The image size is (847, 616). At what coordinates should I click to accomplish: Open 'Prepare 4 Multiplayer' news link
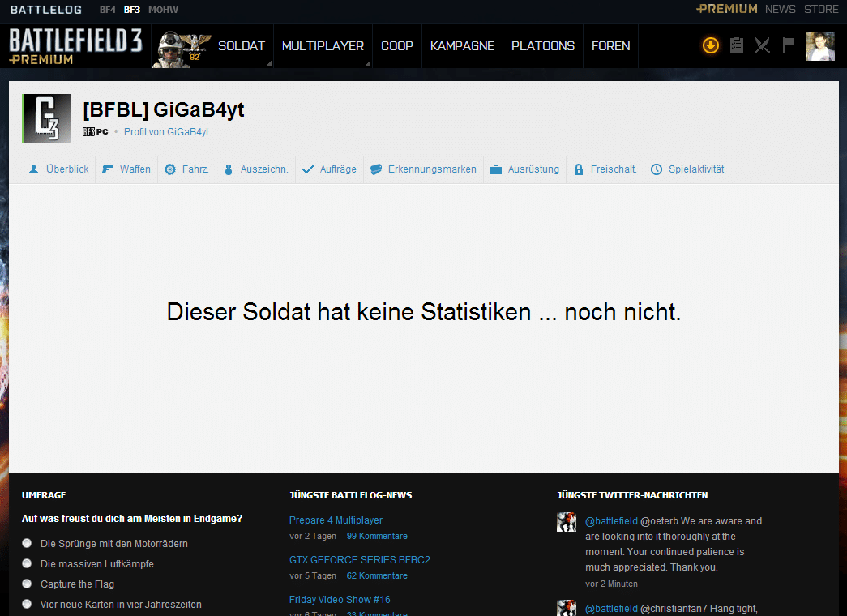pos(336,520)
